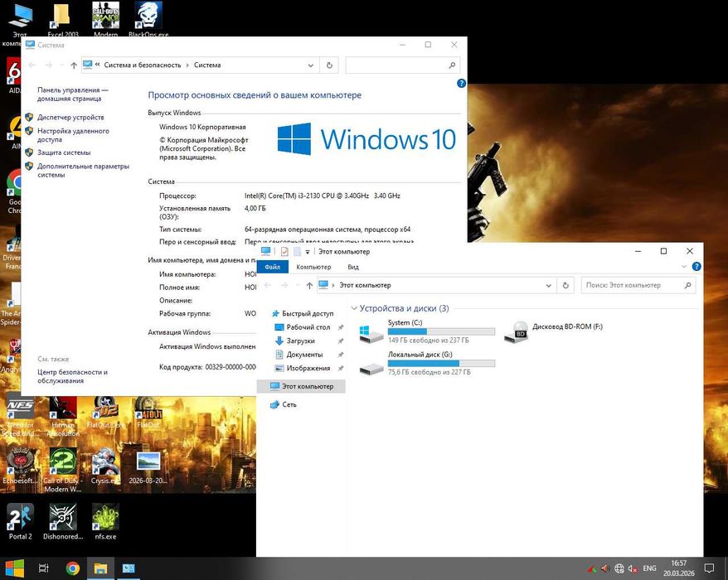Open Google Chrome from the taskbar
The height and width of the screenshot is (580, 728).
[72, 568]
